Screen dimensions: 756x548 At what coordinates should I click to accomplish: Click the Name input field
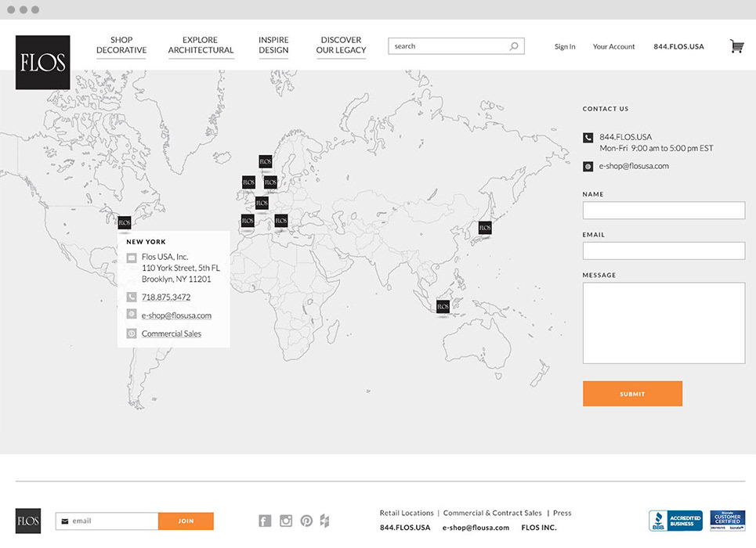click(664, 211)
